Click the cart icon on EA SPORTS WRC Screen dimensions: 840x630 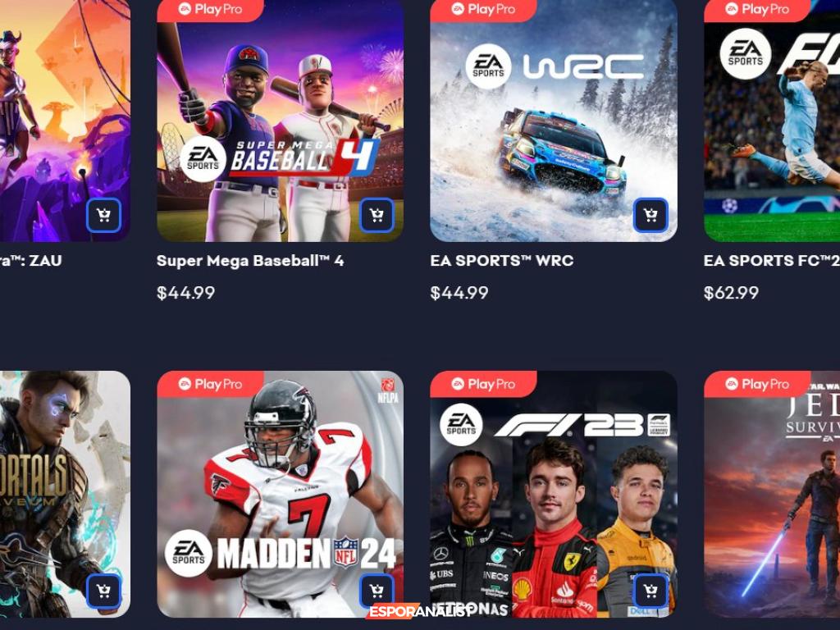[x=651, y=216]
